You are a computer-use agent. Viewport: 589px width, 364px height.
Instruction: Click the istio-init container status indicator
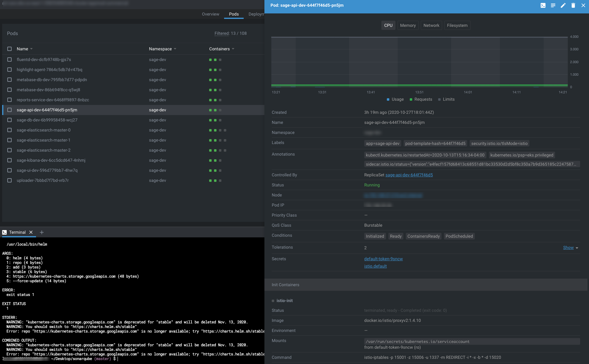[x=273, y=301]
